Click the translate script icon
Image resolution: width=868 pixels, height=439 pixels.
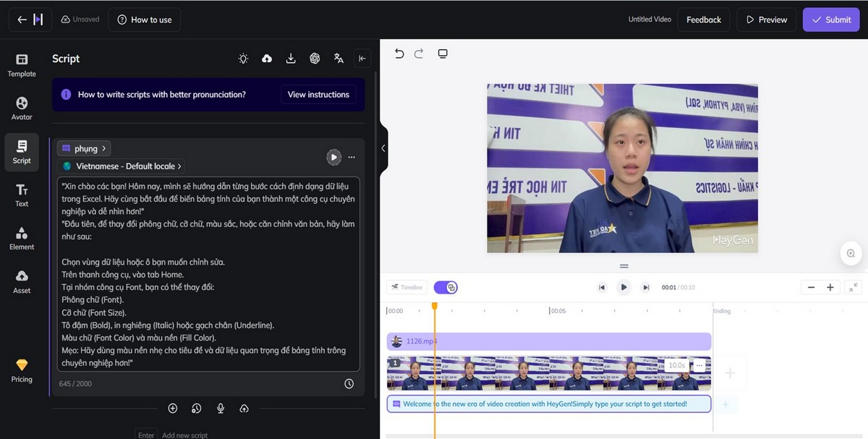click(x=339, y=59)
